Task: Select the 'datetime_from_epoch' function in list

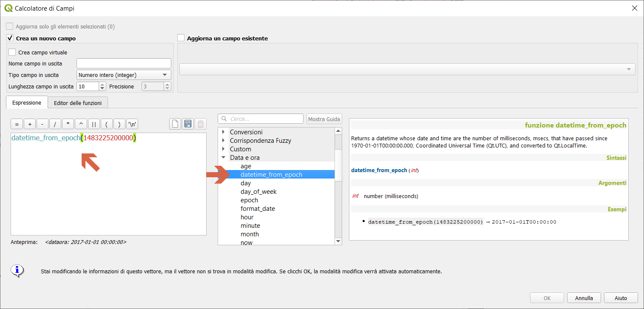Action: coord(271,175)
